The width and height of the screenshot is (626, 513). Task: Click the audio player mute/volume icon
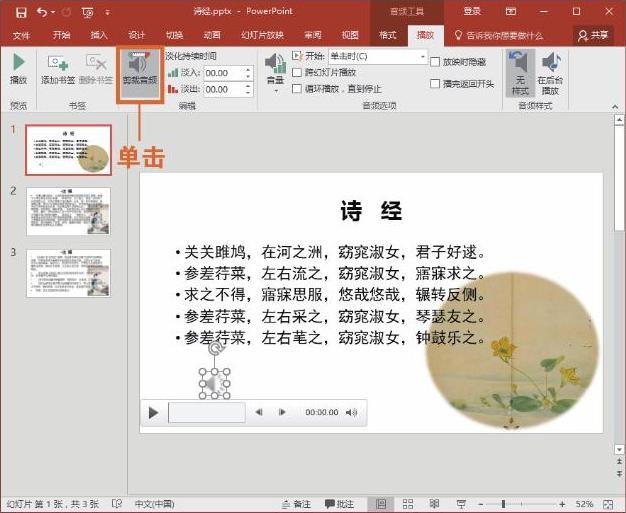coord(352,412)
